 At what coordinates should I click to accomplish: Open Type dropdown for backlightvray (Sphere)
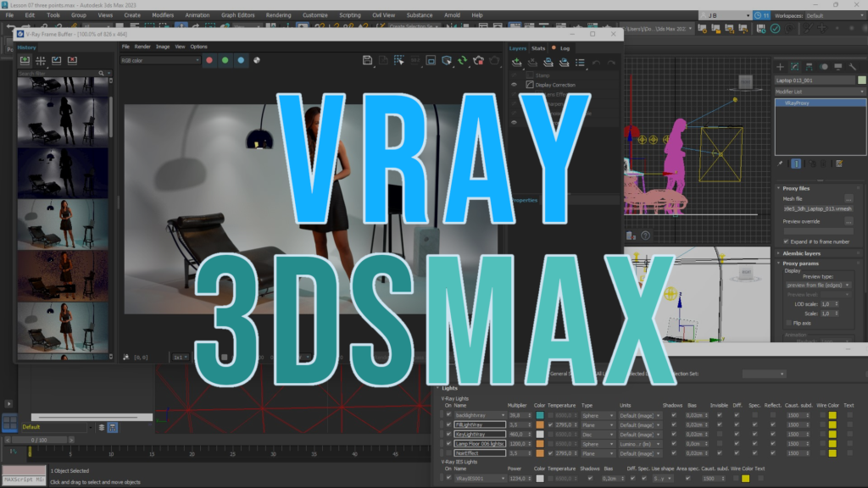[x=598, y=415]
